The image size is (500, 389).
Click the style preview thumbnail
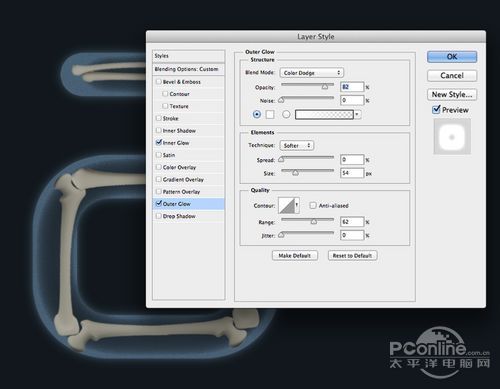coord(452,137)
